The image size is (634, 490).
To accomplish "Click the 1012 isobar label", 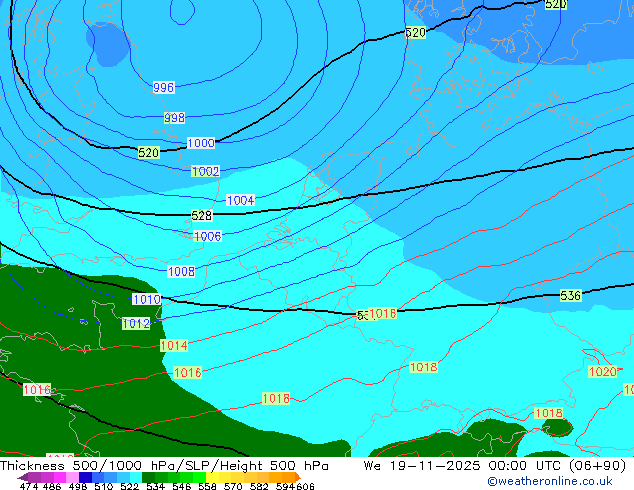I will click(x=136, y=323).
